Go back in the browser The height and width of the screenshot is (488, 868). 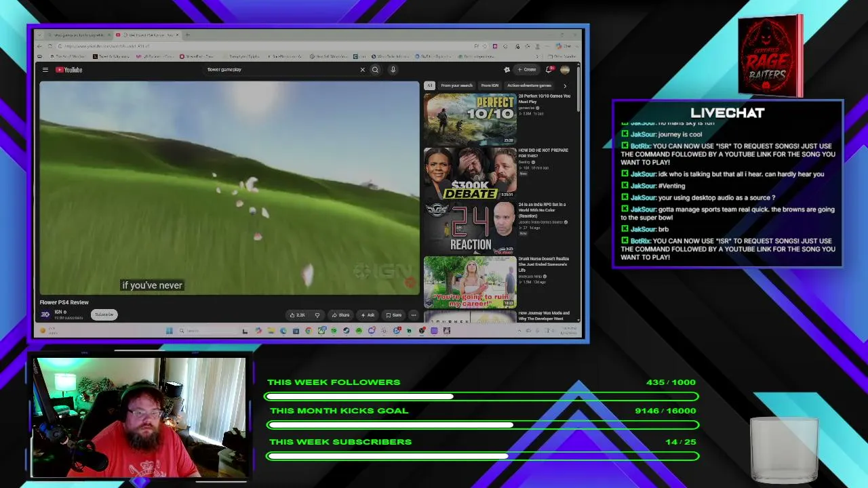pos(40,46)
